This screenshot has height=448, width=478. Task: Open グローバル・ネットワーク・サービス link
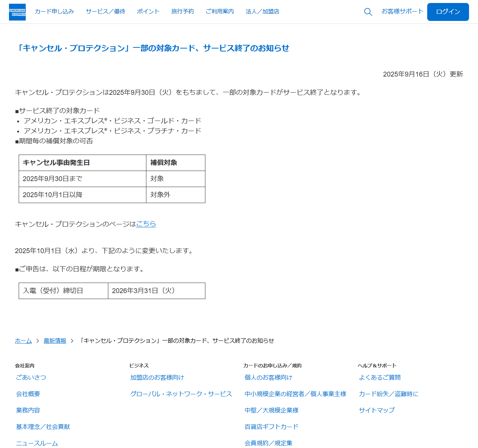(181, 394)
